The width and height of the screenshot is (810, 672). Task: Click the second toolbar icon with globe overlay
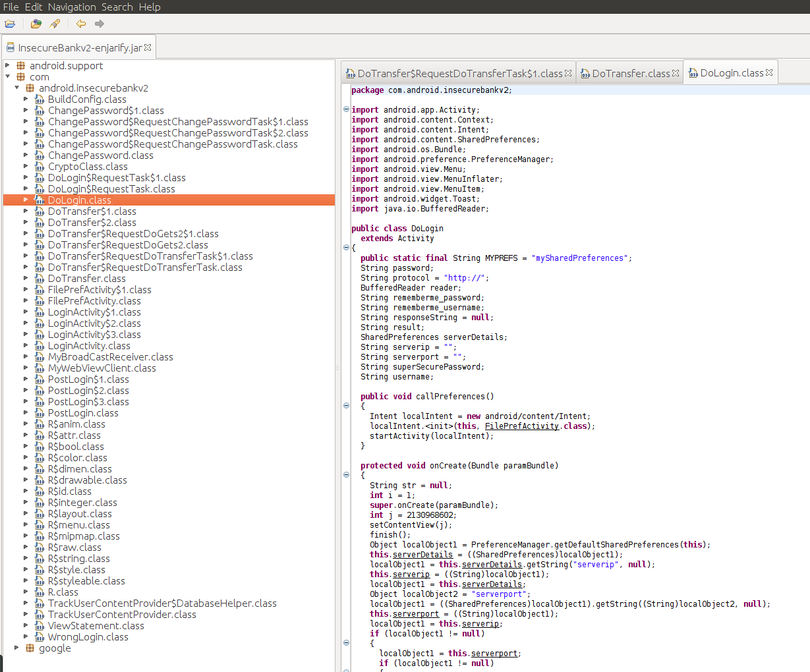click(36, 23)
